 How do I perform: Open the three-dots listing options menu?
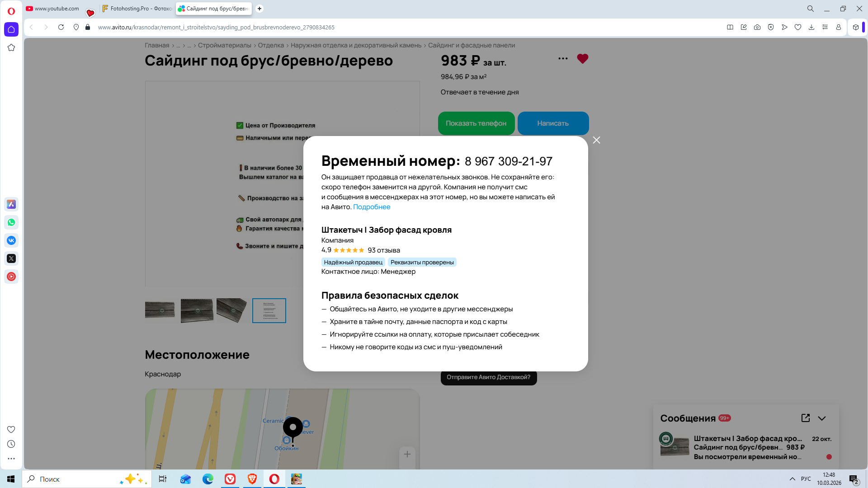pos(563,58)
